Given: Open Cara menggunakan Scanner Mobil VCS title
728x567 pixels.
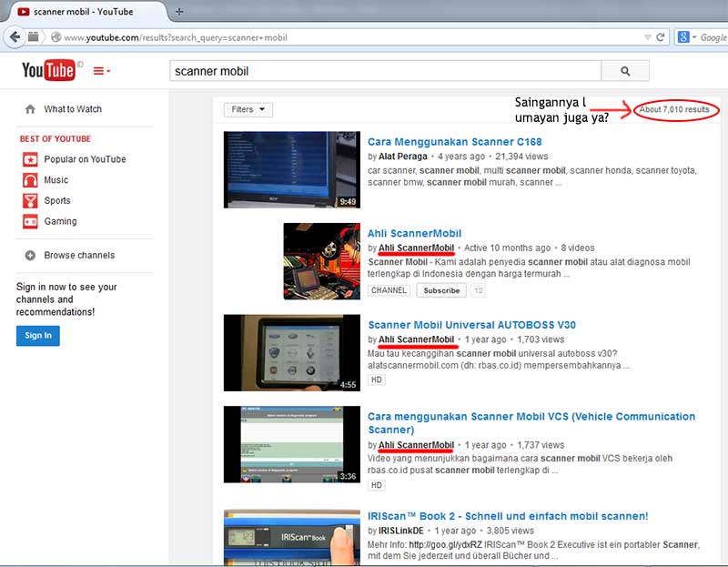Looking at the screenshot, I should [531, 422].
